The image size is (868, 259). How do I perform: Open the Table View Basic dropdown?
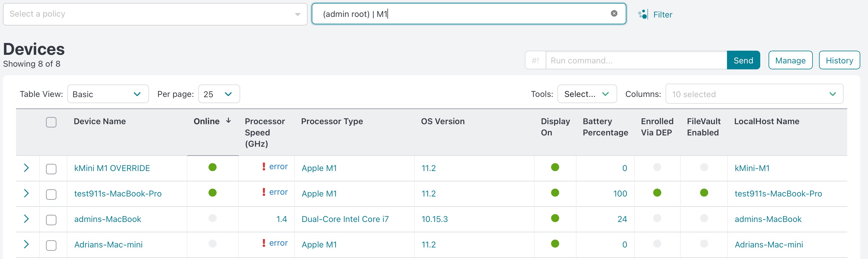[x=108, y=94]
